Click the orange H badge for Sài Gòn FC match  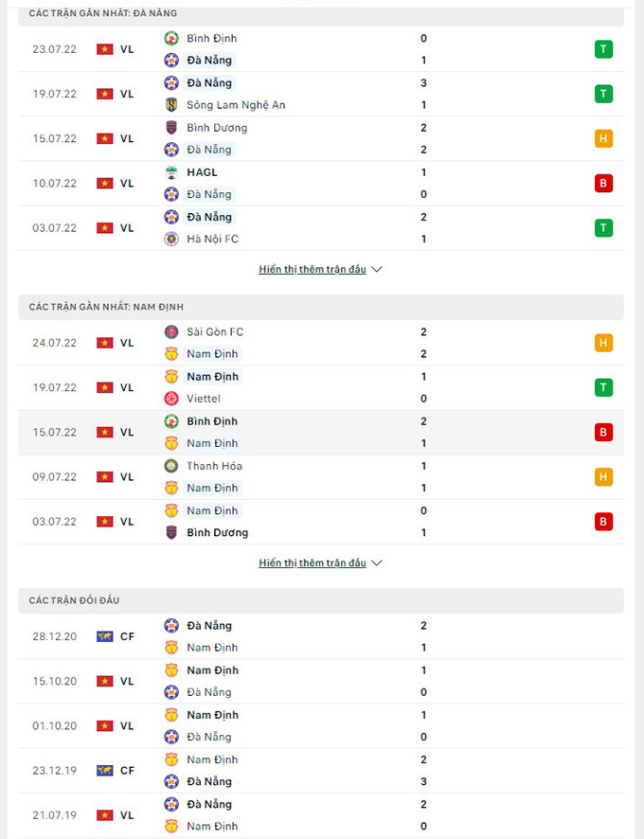[x=603, y=343]
